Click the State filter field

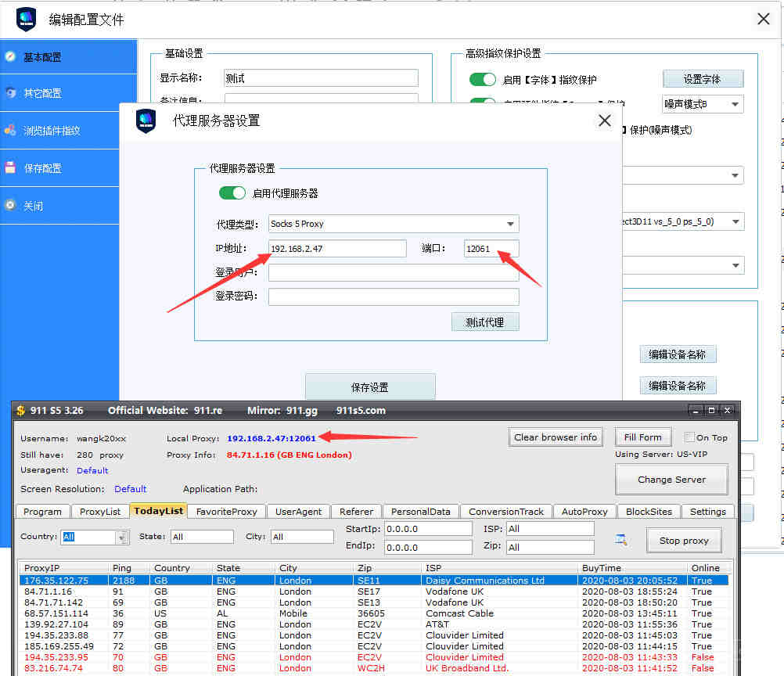202,537
